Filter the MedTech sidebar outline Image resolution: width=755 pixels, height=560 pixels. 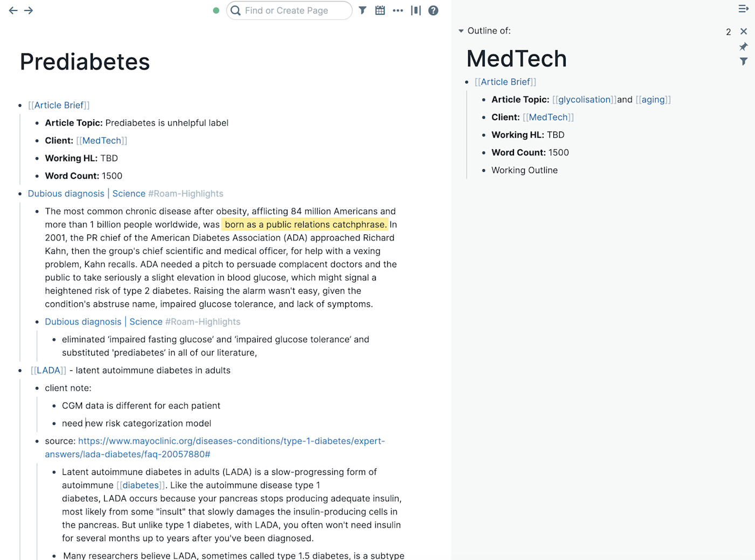point(744,61)
